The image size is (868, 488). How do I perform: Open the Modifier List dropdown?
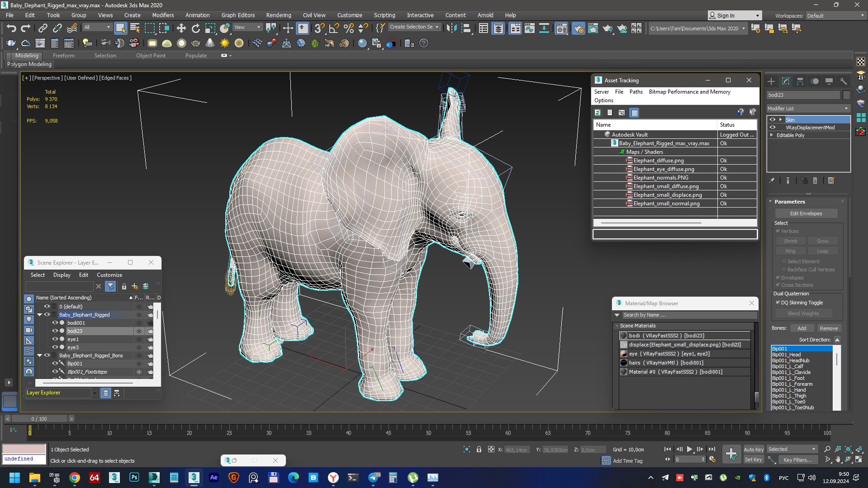808,109
